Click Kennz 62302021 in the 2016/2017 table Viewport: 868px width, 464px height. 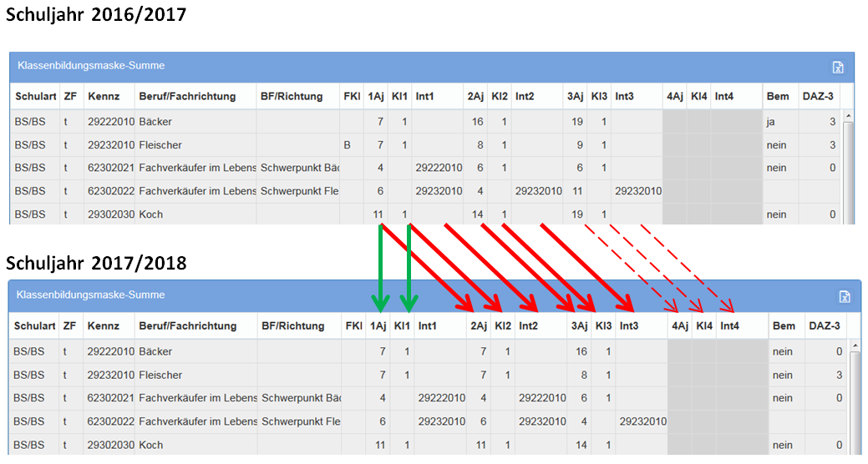(110, 168)
